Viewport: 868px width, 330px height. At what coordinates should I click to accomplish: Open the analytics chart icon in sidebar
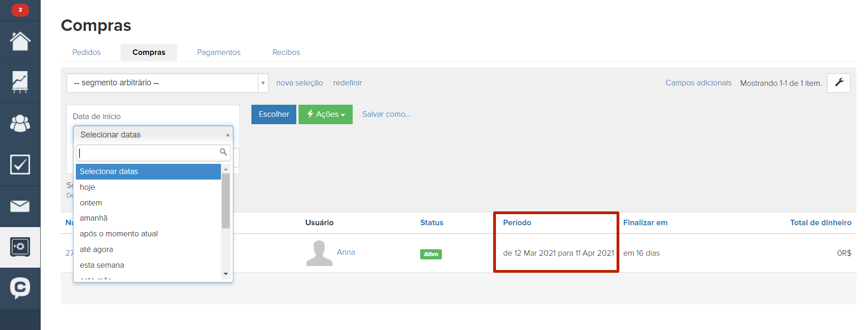pos(20,83)
